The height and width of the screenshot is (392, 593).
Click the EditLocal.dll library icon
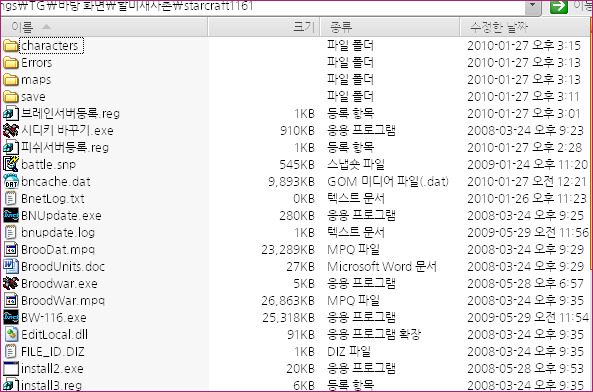click(11, 335)
